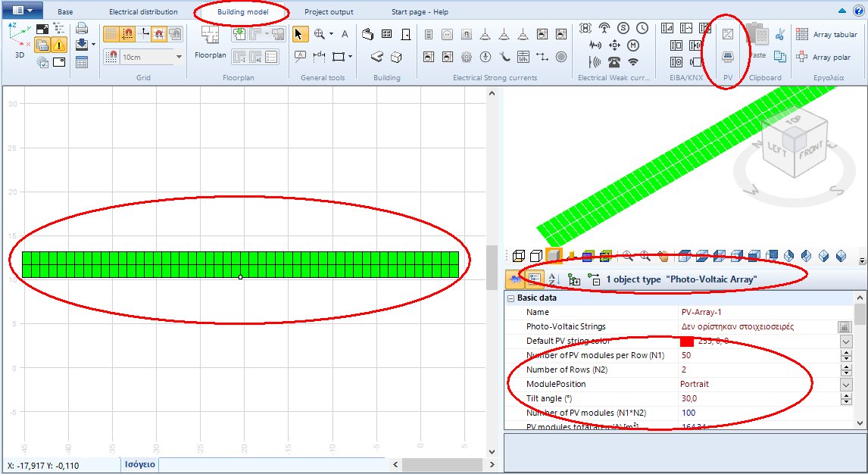The height and width of the screenshot is (474, 868).
Task: Toggle the selection arrow tool
Action: 300,34
